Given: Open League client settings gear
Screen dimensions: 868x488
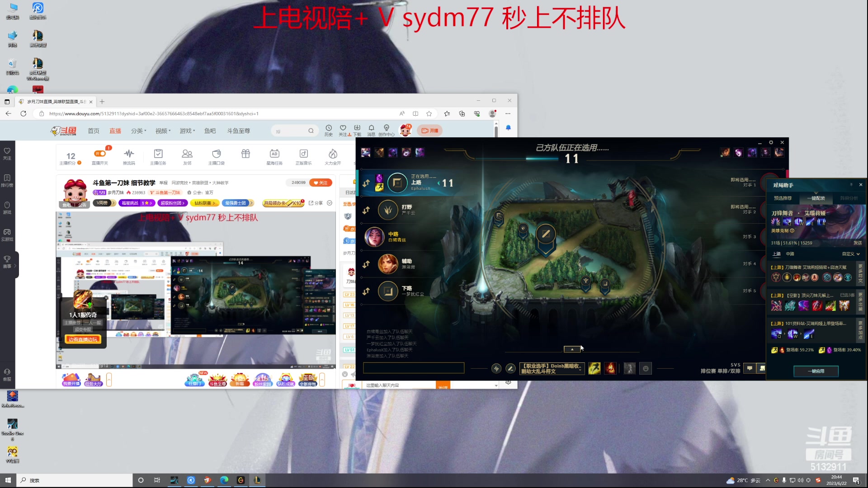Looking at the screenshot, I should tap(771, 142).
